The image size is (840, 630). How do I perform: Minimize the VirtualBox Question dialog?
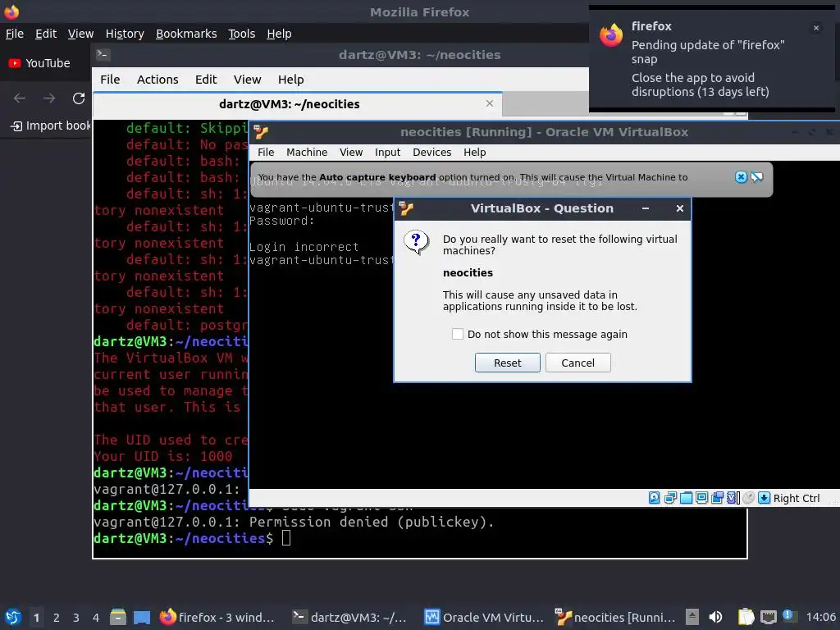(646, 208)
